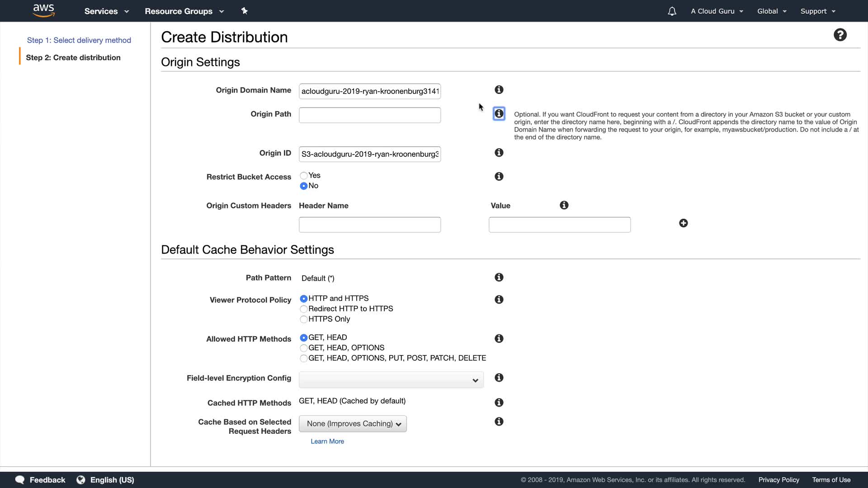This screenshot has height=488, width=868.
Task: Click the help question mark icon
Action: click(x=840, y=35)
